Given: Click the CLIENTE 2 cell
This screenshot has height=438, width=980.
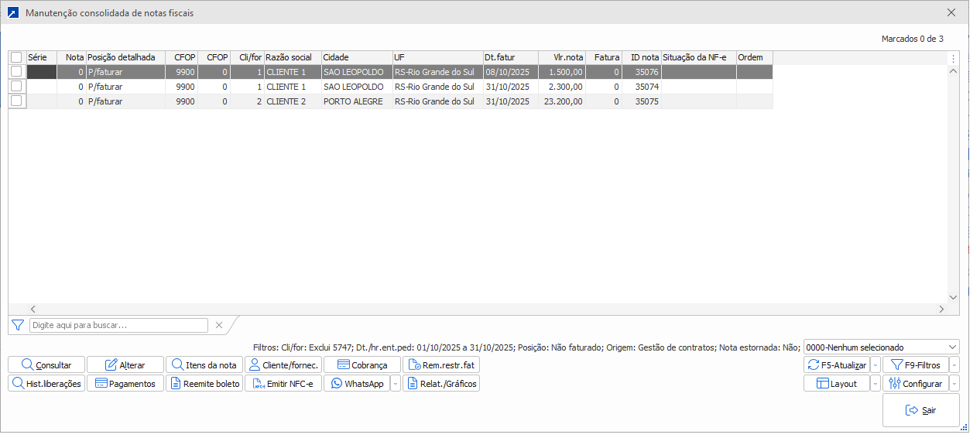Looking at the screenshot, I should click(x=293, y=101).
